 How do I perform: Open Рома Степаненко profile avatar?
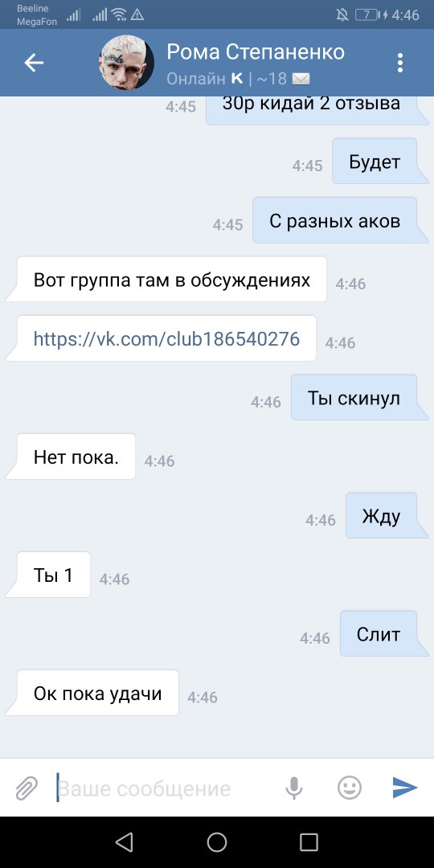pyautogui.click(x=126, y=63)
